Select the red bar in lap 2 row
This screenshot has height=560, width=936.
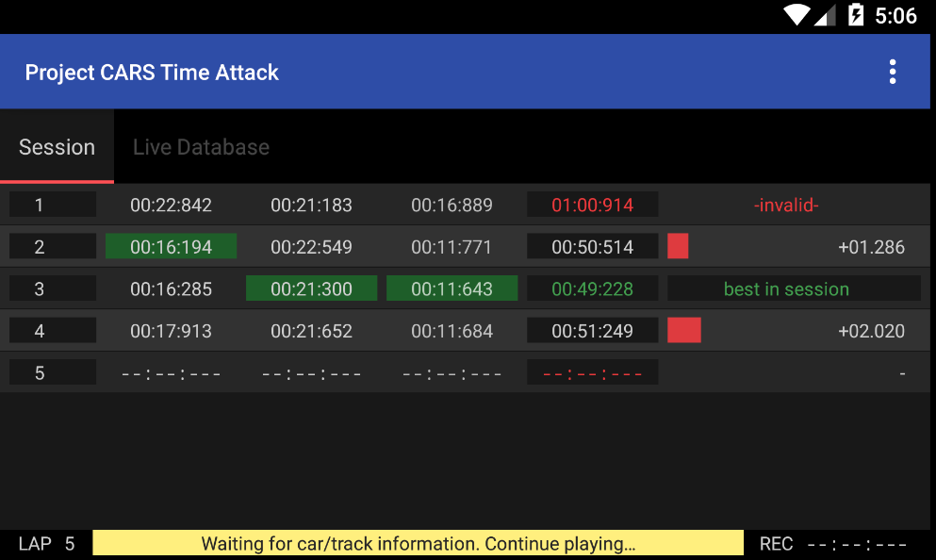(x=678, y=246)
